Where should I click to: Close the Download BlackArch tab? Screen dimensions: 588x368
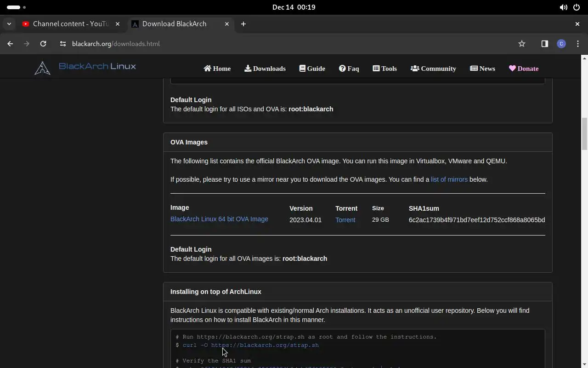(227, 24)
